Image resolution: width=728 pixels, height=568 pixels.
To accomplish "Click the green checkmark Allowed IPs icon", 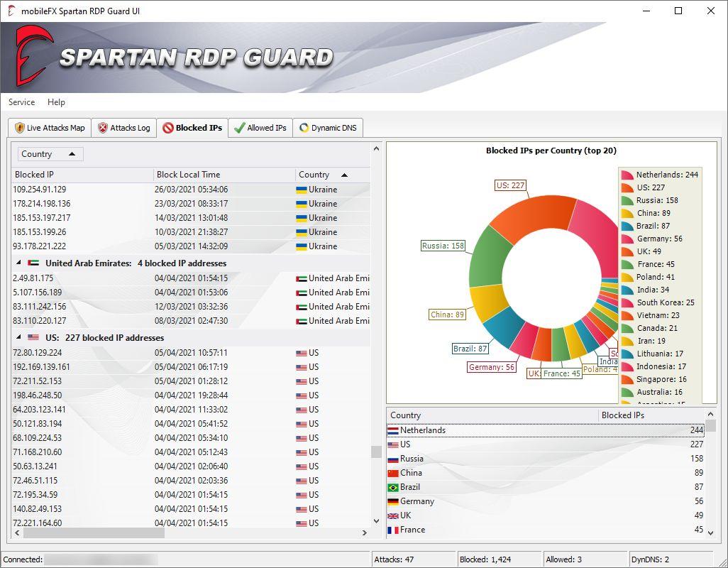I will pyautogui.click(x=240, y=128).
